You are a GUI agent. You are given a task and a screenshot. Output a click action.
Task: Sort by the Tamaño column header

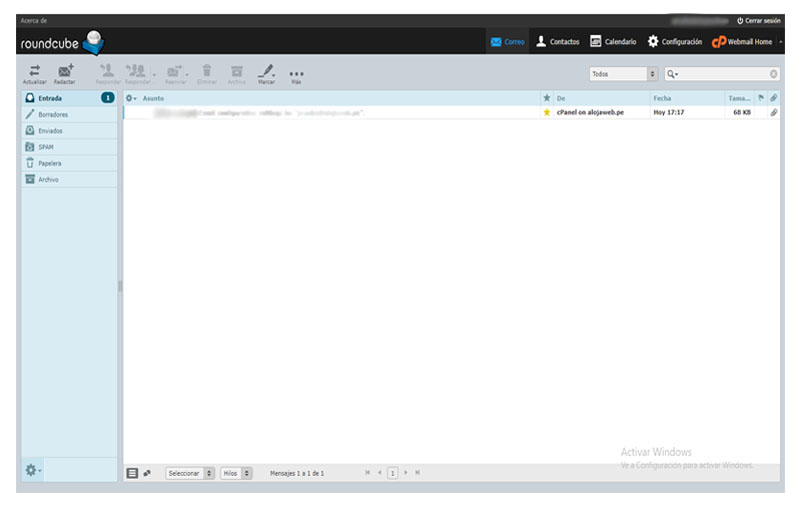click(739, 98)
